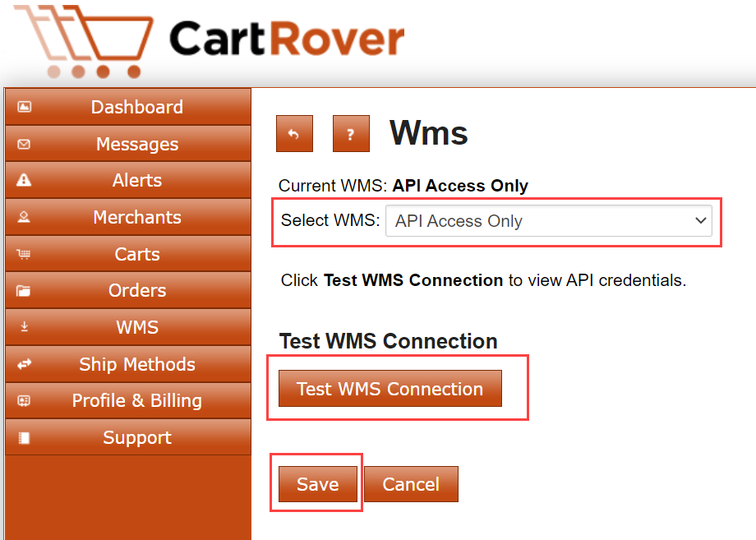Click the Test WMS Connection button
This screenshot has width=756, height=540.
[390, 389]
